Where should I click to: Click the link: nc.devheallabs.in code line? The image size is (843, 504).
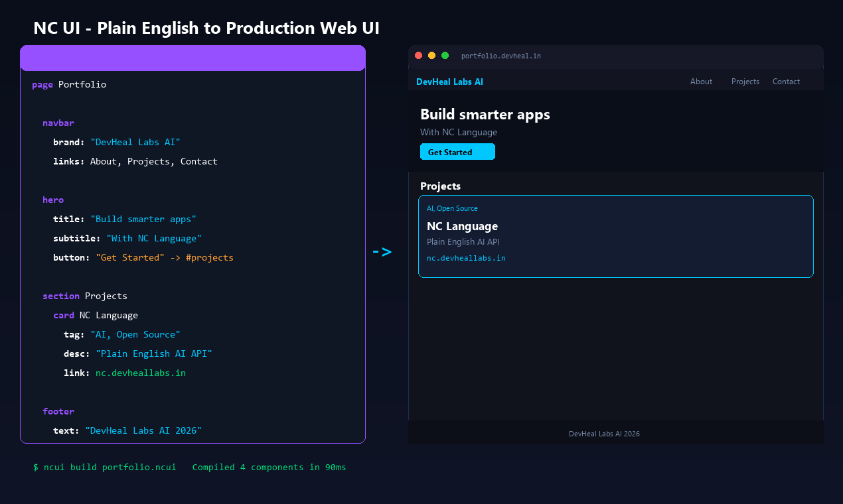tap(125, 373)
